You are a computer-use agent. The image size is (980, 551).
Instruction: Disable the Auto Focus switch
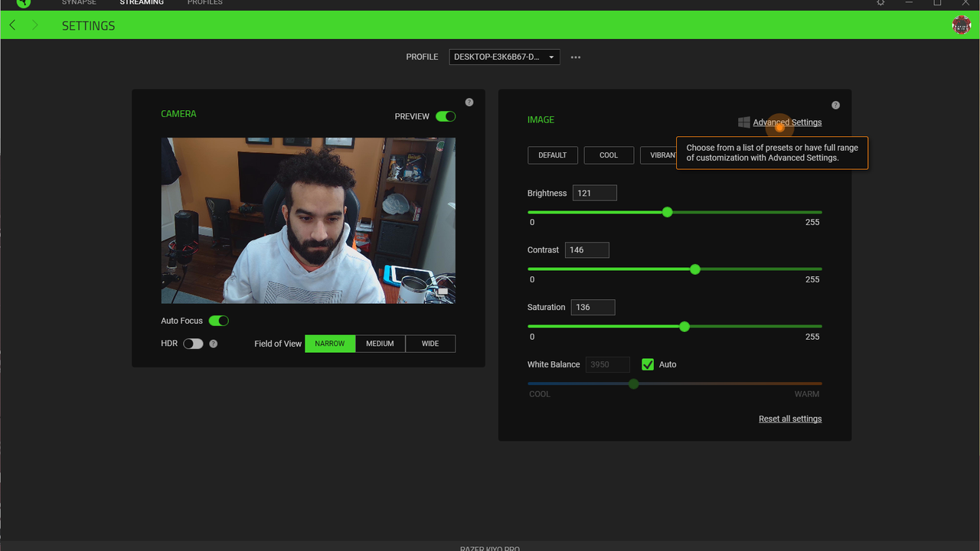point(219,321)
